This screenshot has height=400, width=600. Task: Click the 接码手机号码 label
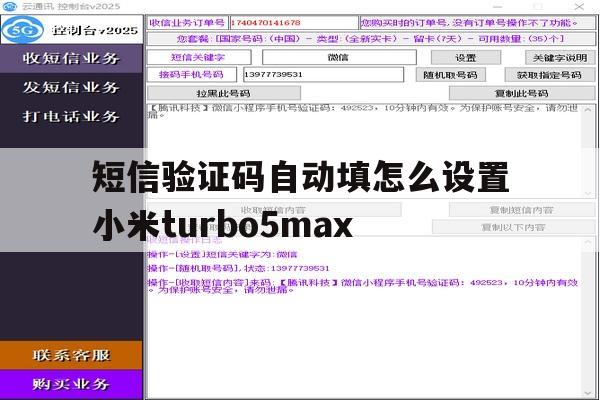(x=192, y=75)
